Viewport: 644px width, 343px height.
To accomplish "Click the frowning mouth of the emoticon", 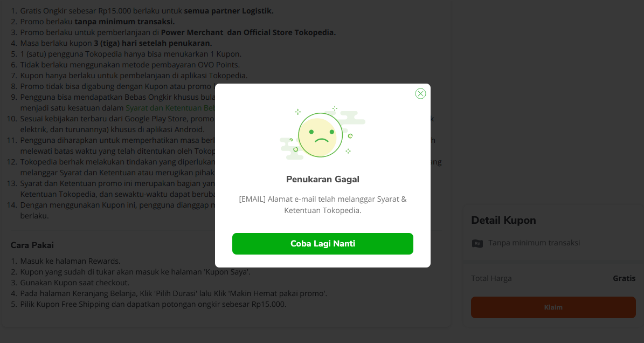I will [321, 139].
